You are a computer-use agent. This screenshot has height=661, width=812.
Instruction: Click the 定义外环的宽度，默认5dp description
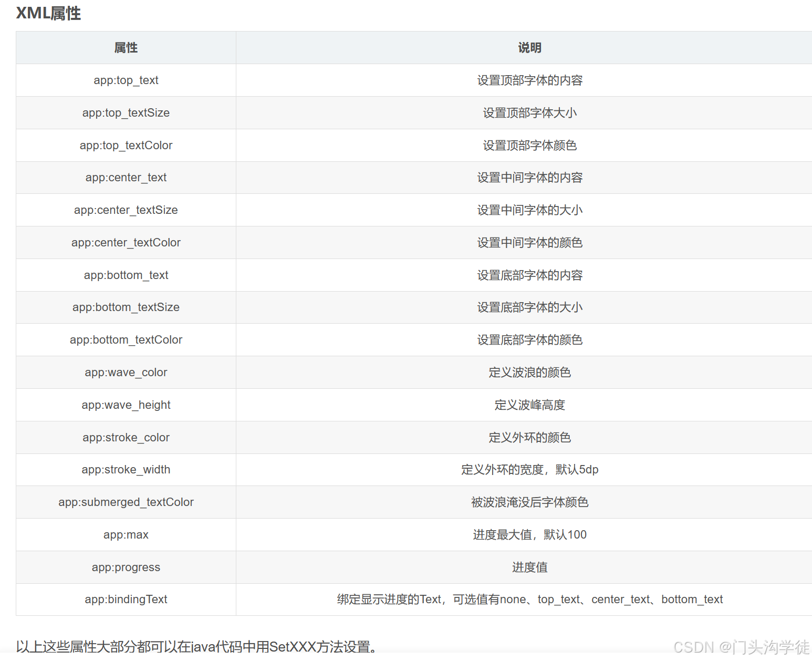tap(529, 470)
